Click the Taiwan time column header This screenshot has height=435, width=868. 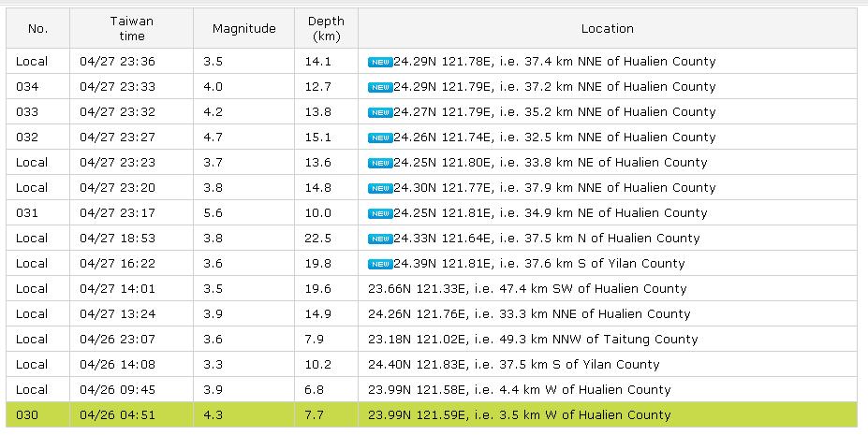pyautogui.click(x=131, y=29)
